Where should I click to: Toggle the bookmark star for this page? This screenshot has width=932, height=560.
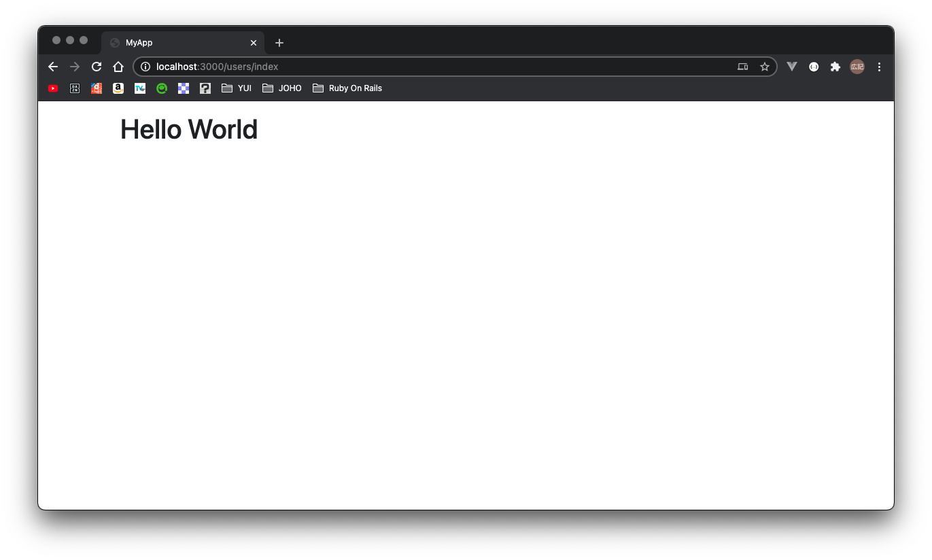tap(764, 67)
